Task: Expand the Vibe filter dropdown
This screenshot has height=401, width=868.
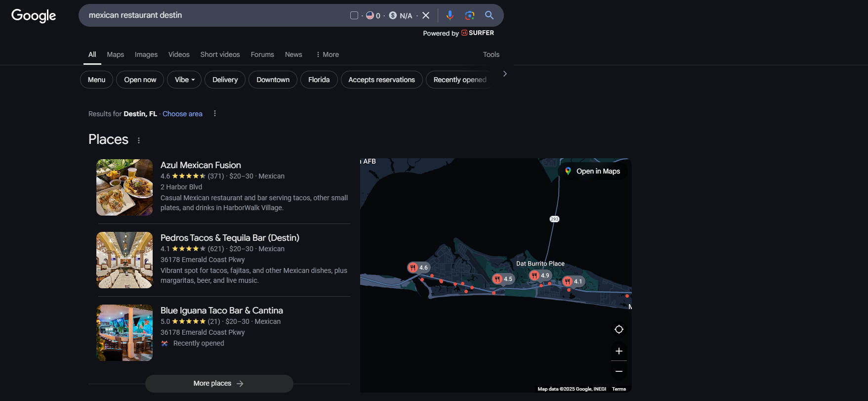Action: click(x=184, y=80)
